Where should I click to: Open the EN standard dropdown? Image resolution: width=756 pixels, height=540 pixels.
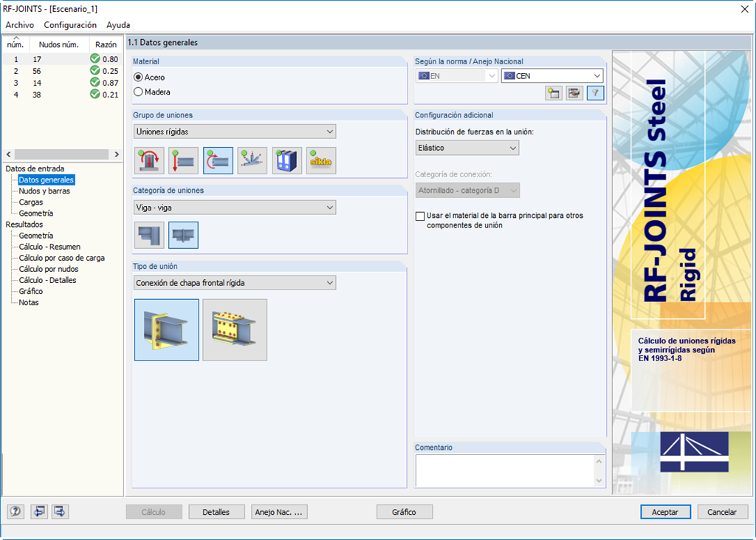[456, 76]
